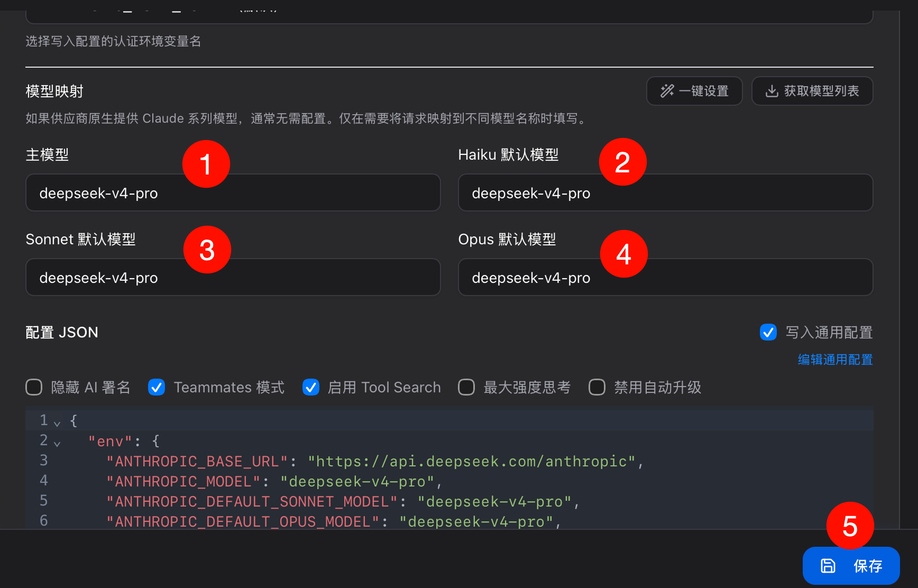Click the 模型映射 section heading

click(x=54, y=91)
